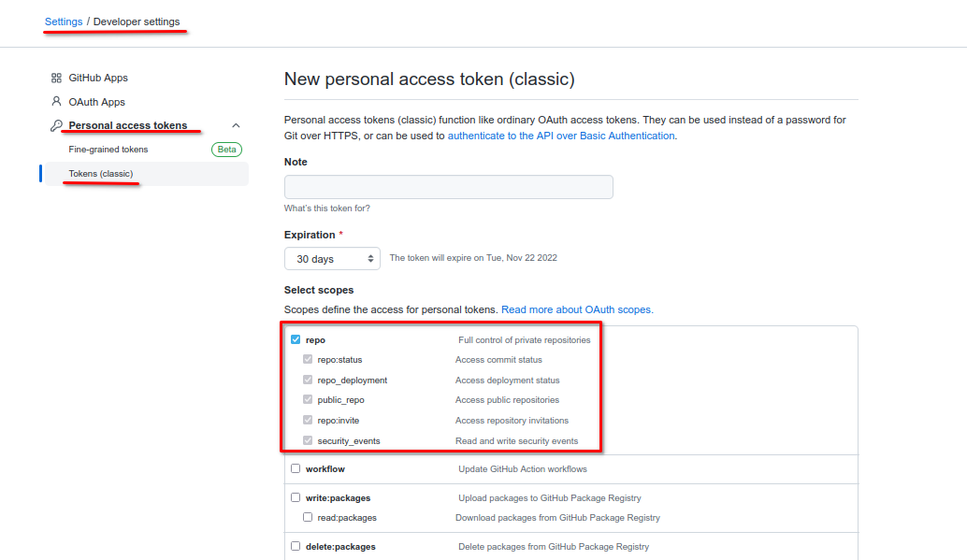Click the GitHub Apps grid icon
Screen dimensions: 967x560
pos(56,78)
